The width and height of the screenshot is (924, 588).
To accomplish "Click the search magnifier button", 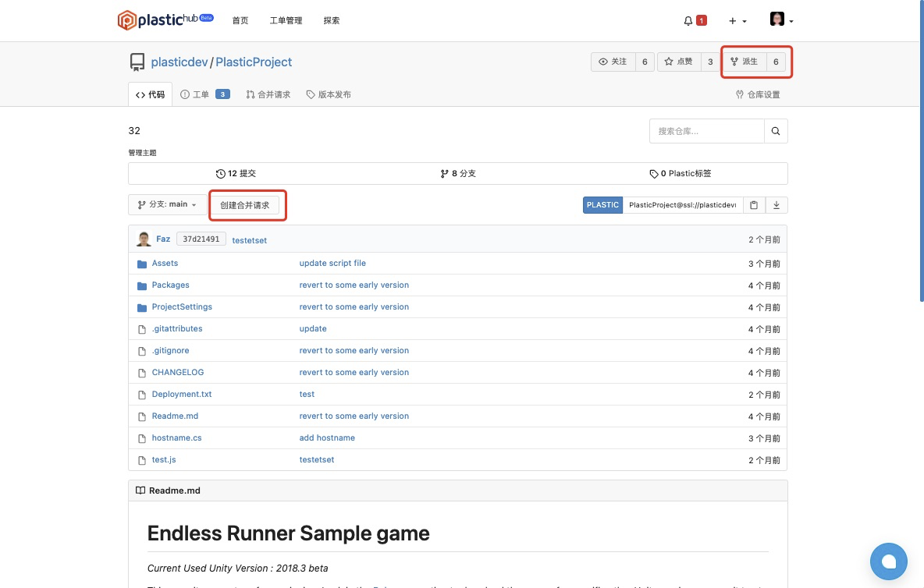I will [x=776, y=131].
